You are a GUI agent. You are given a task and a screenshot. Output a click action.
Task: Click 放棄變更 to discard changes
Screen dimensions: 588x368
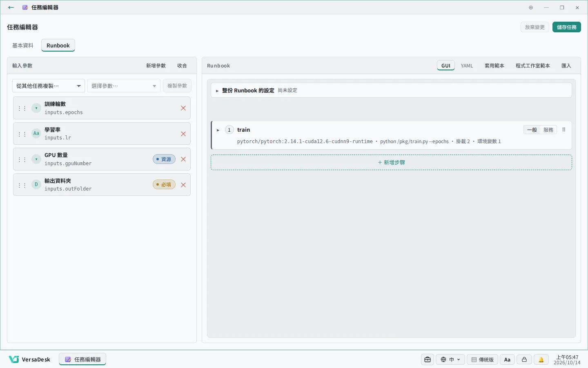point(535,27)
